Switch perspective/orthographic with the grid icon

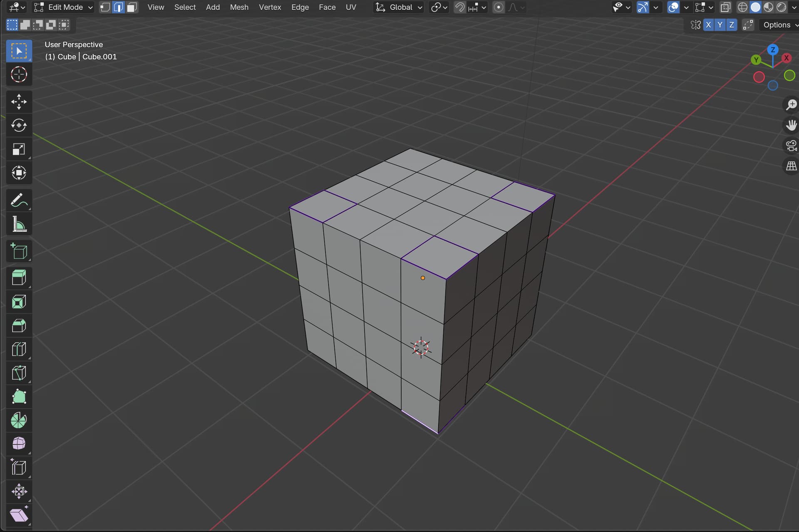point(791,166)
